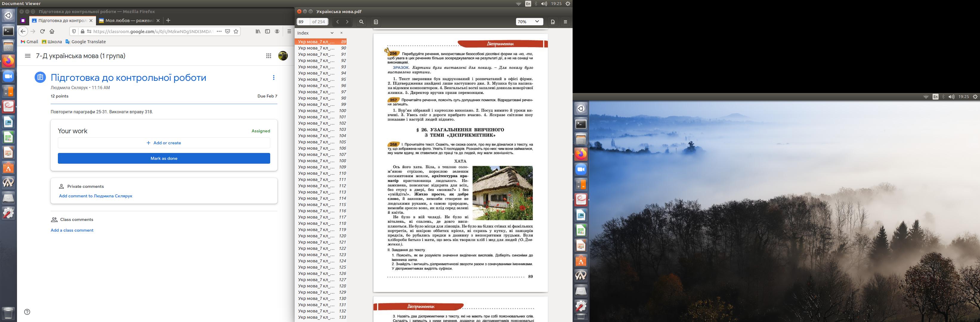Screen dimensions: 980x322
Task: Open Firefox Library toolbar icon
Action: [258, 31]
